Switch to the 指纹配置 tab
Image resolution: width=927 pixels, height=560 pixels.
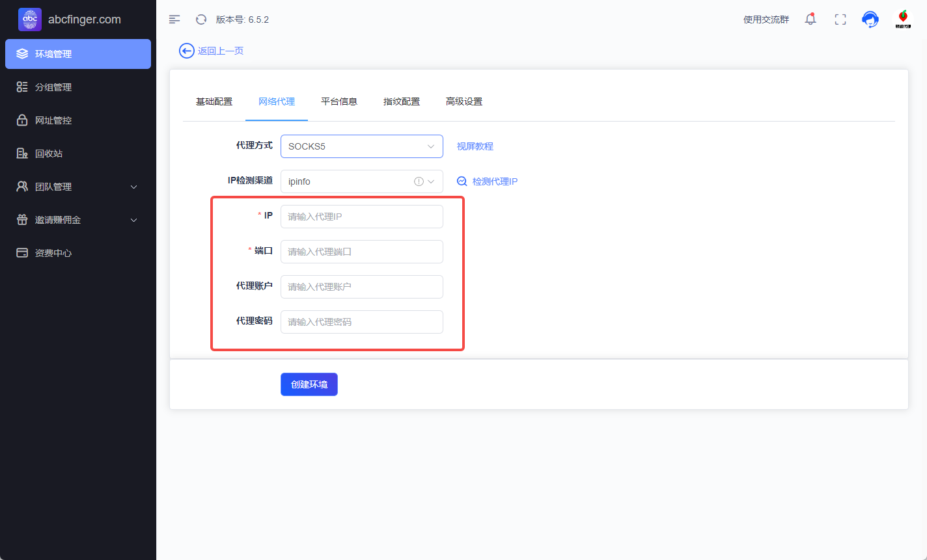(402, 101)
